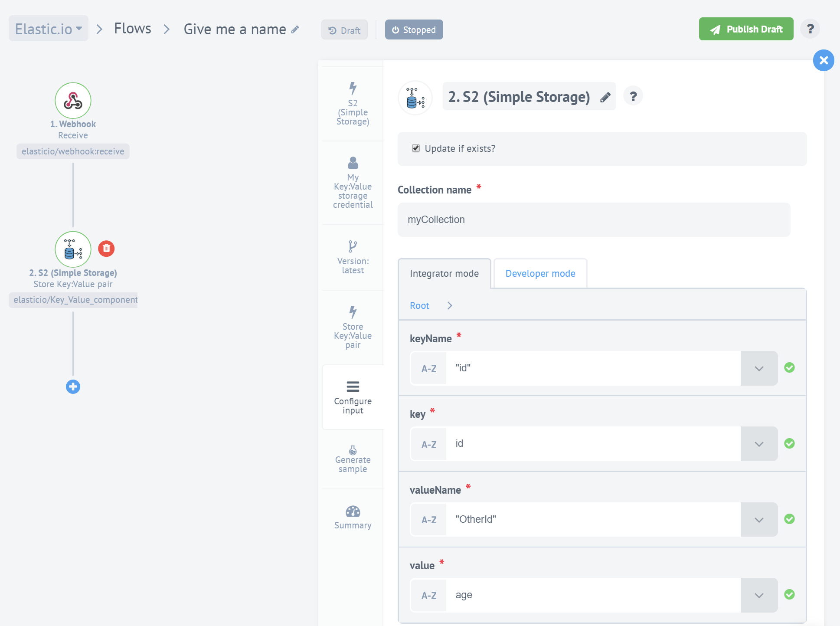
Task: Click the Give me a name flow title
Action: point(235,29)
